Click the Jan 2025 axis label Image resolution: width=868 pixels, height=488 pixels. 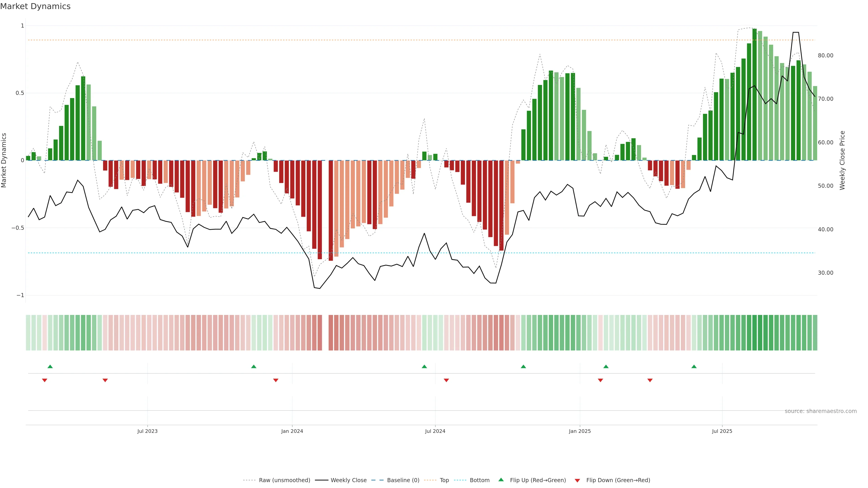click(580, 431)
